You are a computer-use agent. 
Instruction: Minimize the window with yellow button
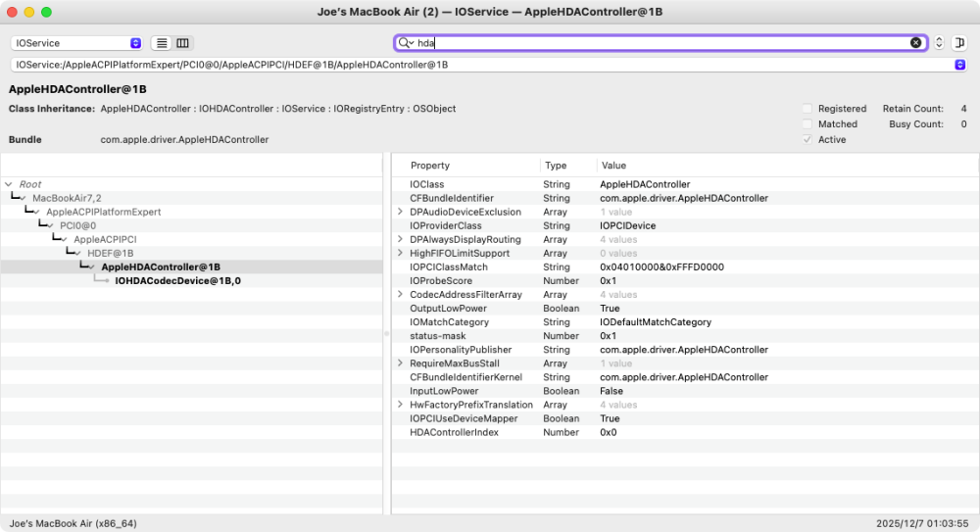[29, 12]
